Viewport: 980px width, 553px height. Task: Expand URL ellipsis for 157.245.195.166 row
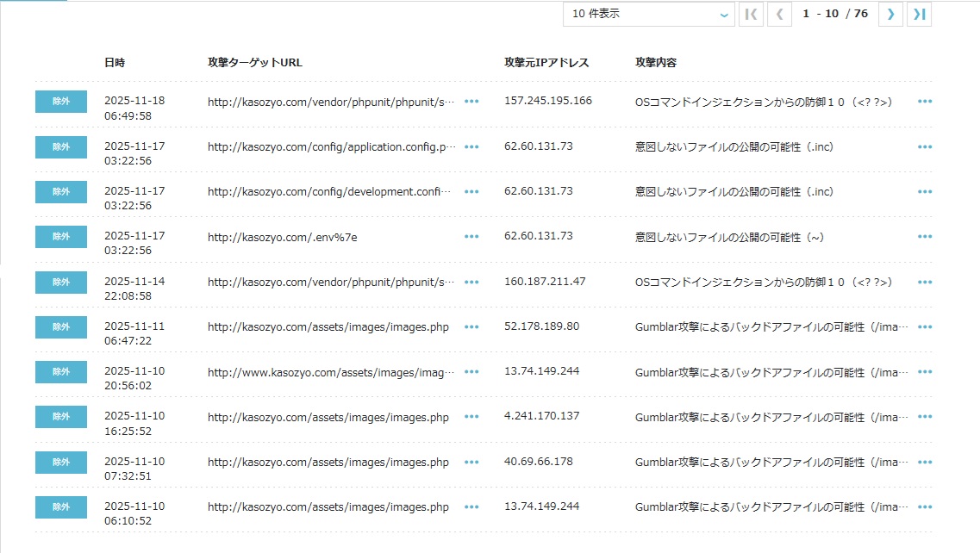pos(471,102)
